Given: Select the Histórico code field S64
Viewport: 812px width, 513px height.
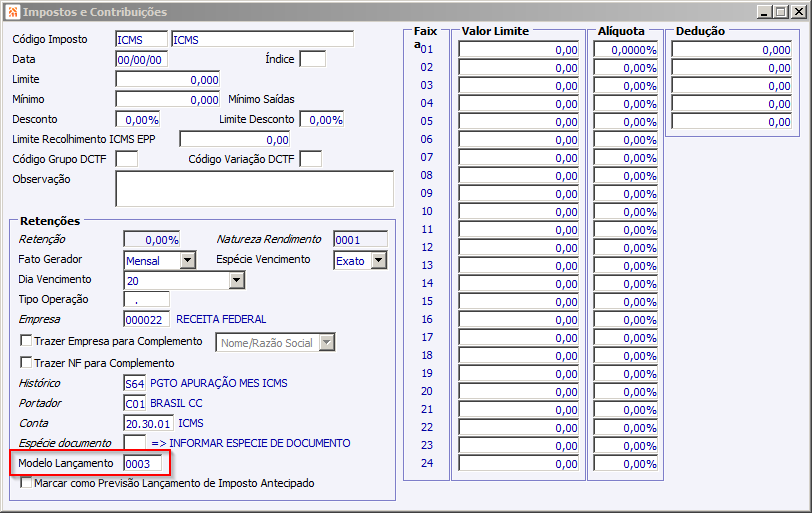Looking at the screenshot, I should (x=135, y=384).
